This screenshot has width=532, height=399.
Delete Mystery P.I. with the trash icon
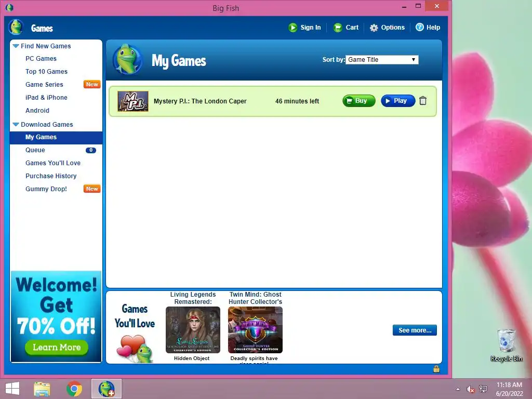[x=423, y=101]
